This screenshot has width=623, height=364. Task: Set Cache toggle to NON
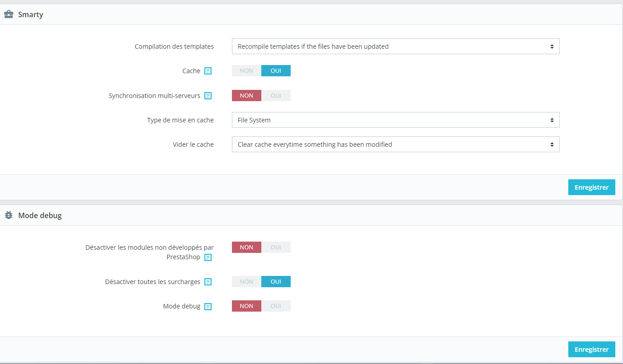(246, 71)
